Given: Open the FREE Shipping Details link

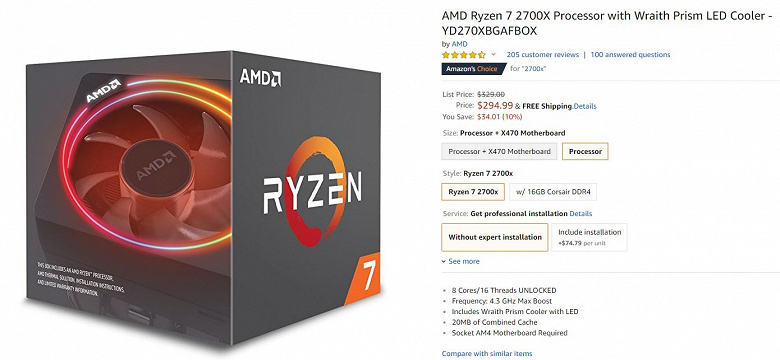Looking at the screenshot, I should (x=585, y=106).
